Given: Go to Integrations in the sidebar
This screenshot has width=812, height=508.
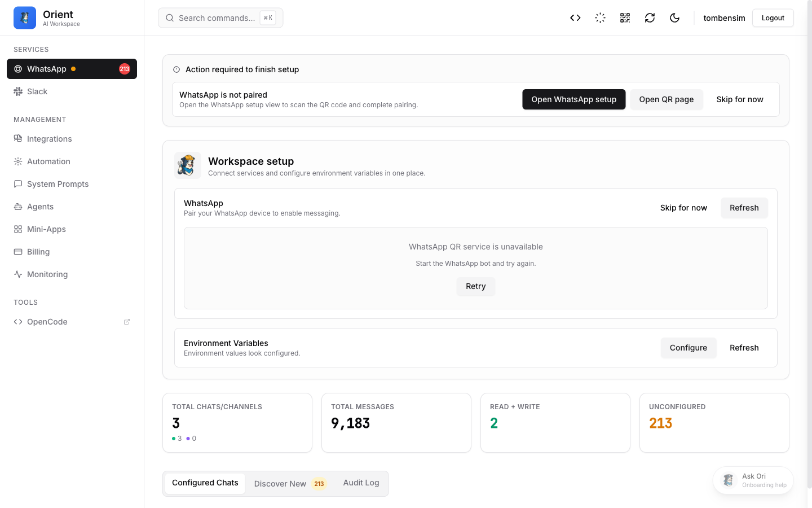Looking at the screenshot, I should click(x=49, y=139).
